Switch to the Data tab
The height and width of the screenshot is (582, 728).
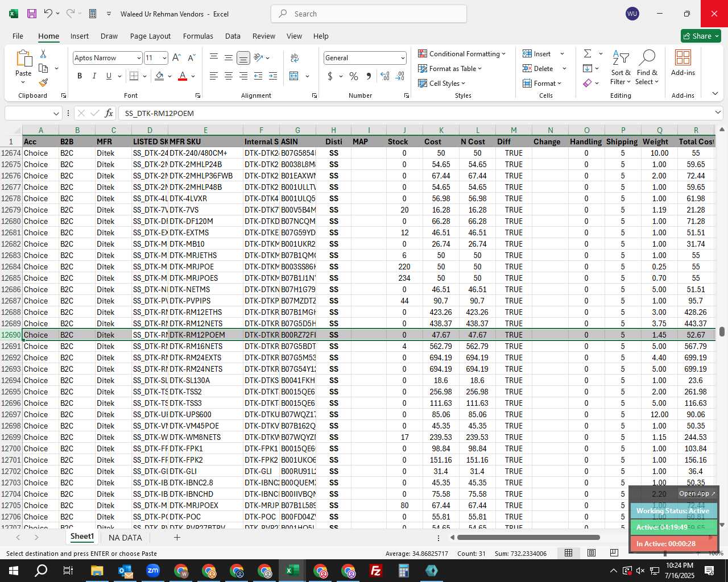coord(233,36)
